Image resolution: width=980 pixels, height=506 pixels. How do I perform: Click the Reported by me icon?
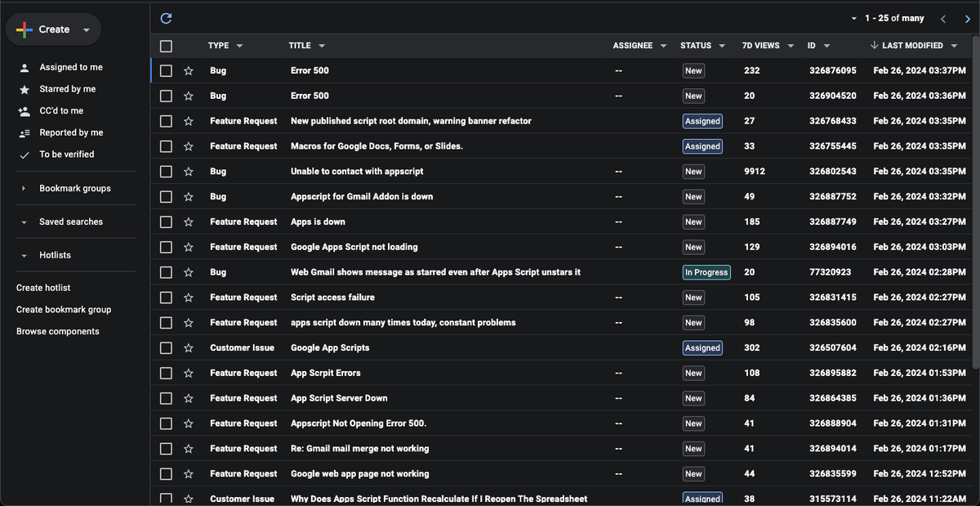coord(24,132)
